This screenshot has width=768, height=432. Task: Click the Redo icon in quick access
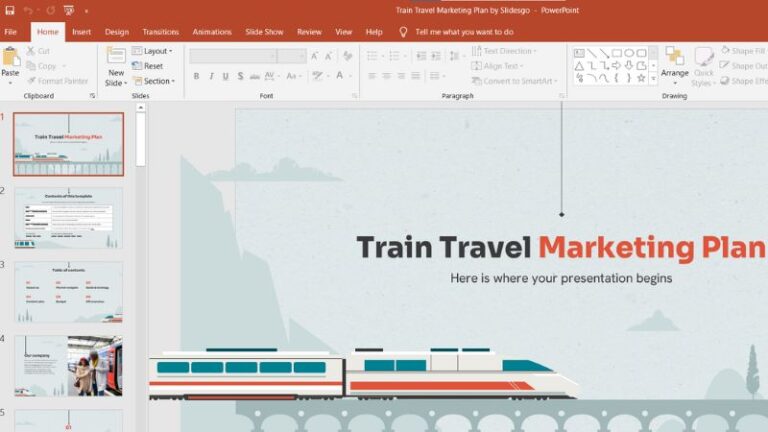51,10
